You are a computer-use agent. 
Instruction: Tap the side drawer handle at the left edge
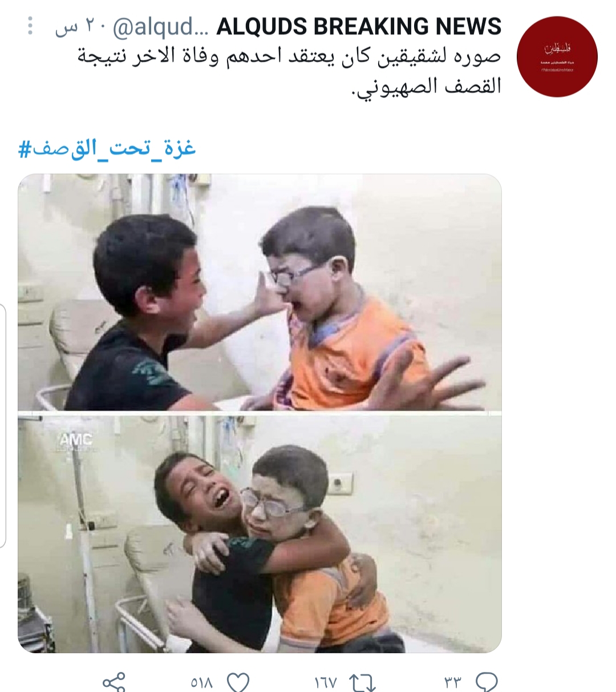pyautogui.click(x=3, y=426)
